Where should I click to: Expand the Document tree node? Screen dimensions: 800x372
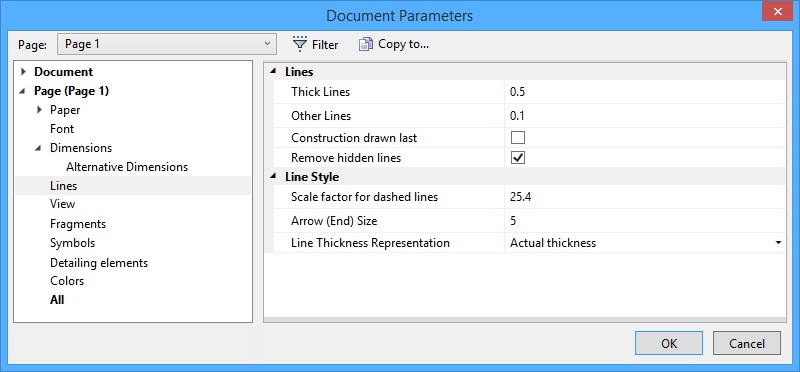coord(23,72)
